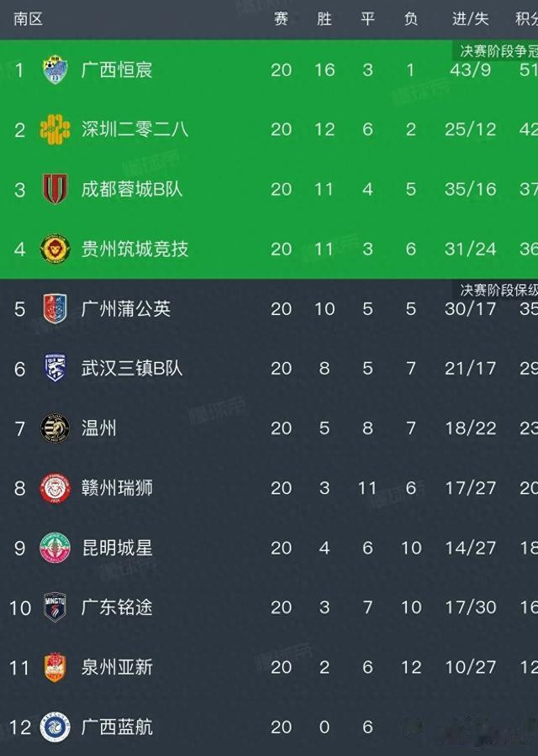Click the 泉州亚新 orange badge
538x756 pixels.
coord(55,667)
